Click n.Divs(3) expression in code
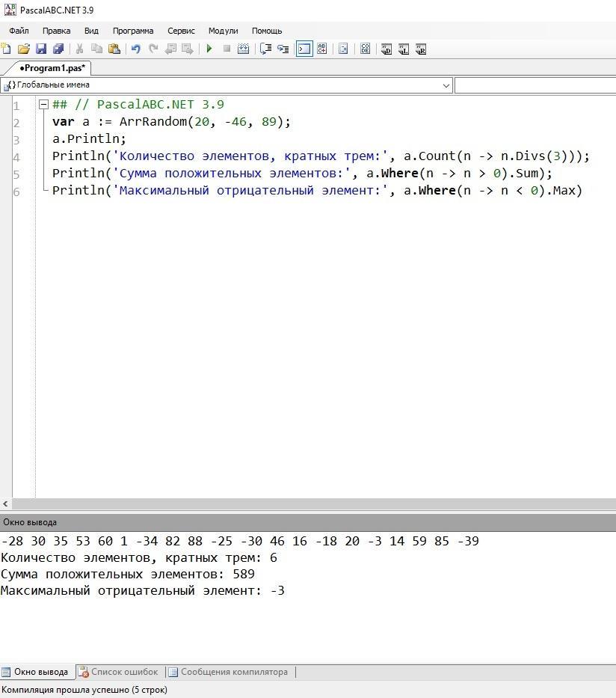Screen dimensions: 616x698 click(x=534, y=156)
